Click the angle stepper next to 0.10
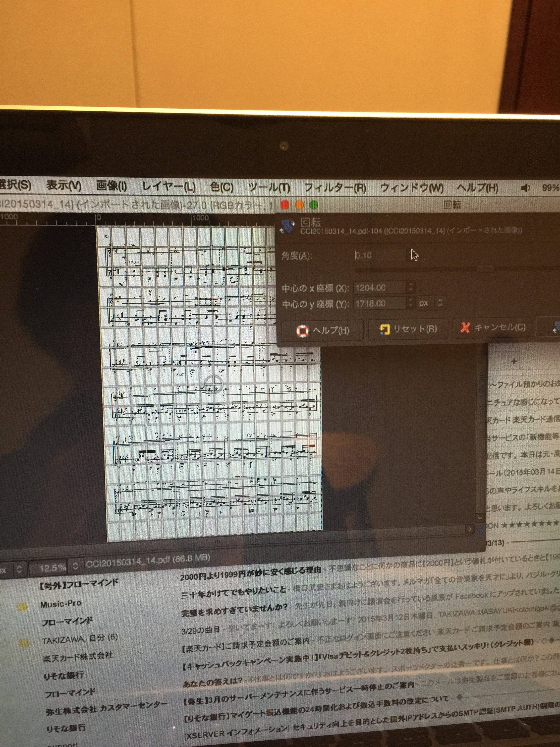The image size is (560, 747). click(411, 255)
